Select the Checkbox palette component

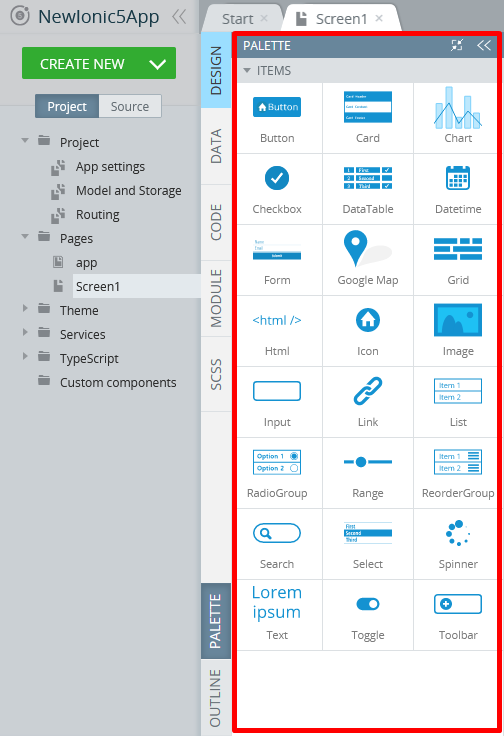[277, 189]
